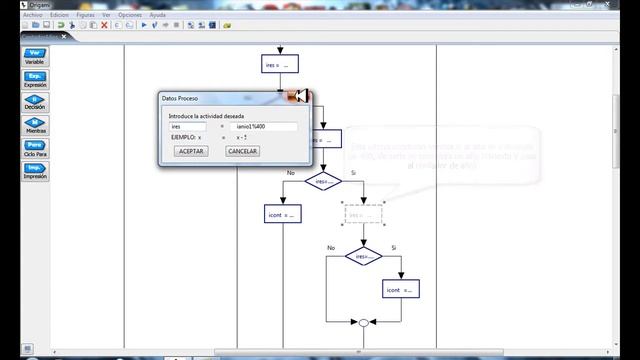The height and width of the screenshot is (360, 640).
Task: Click the 'Datos Proceso' dialog title
Action: click(x=180, y=98)
